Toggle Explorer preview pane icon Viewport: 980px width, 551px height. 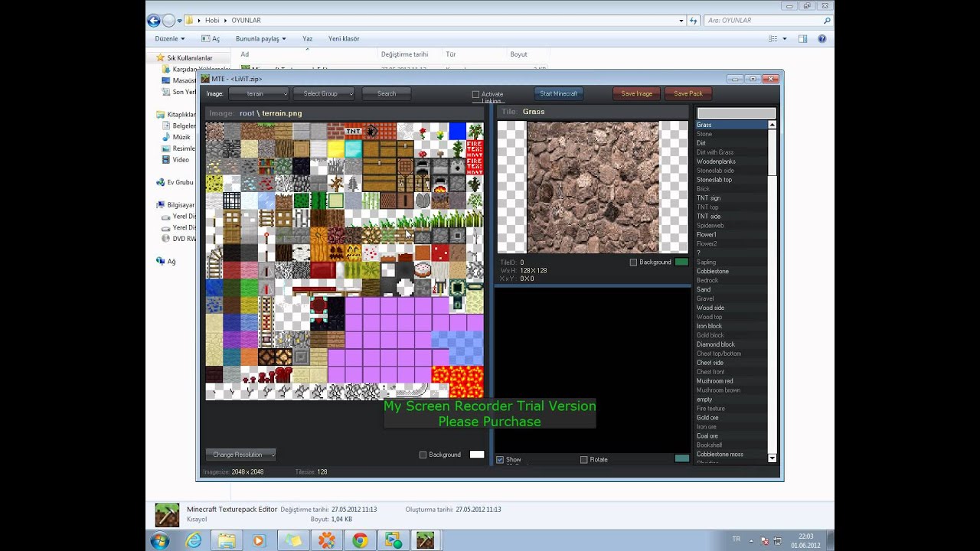[x=802, y=38]
